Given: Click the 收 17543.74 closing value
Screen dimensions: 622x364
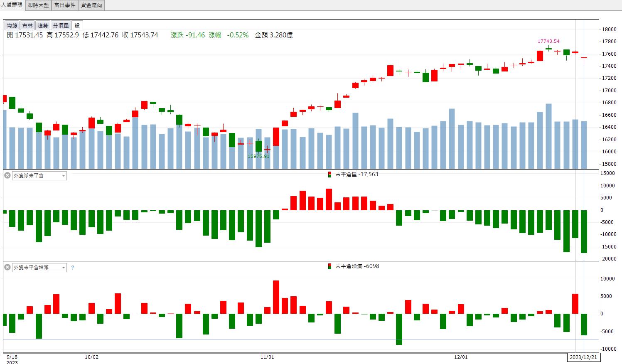Looking at the screenshot, I should [x=140, y=35].
